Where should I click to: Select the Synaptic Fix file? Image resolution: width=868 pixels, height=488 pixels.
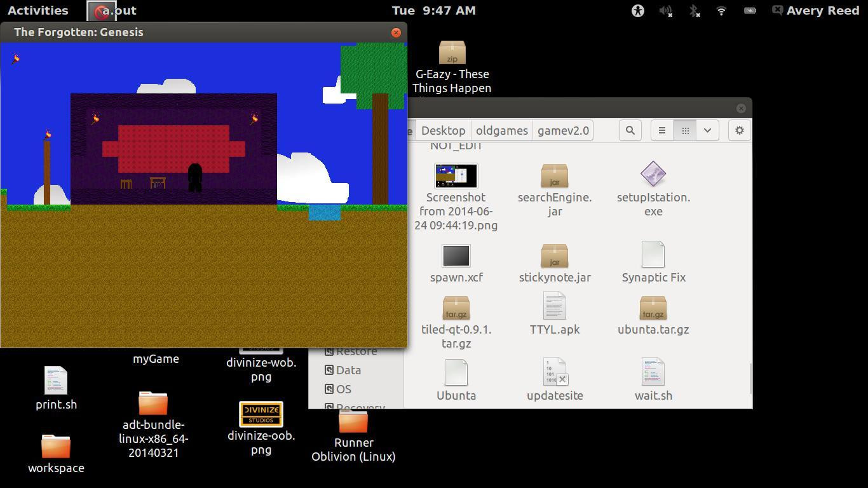point(653,262)
